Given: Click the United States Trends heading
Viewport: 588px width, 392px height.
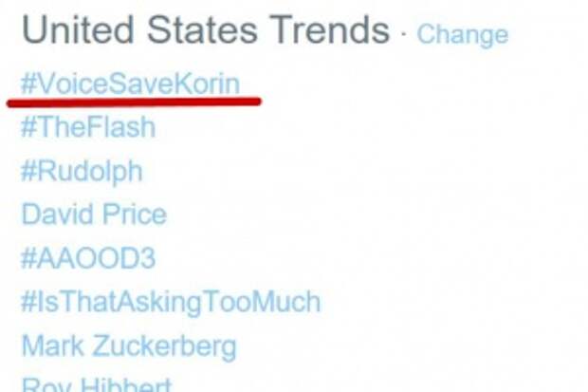Looking at the screenshot, I should click(206, 30).
